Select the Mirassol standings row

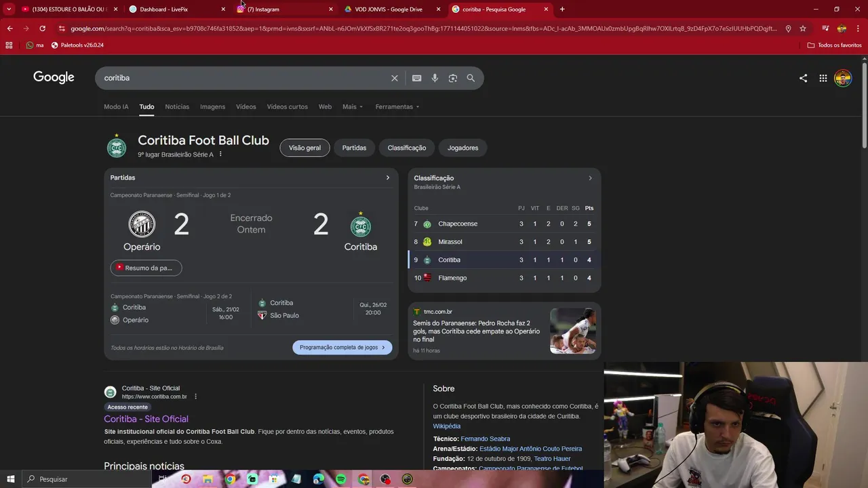[x=504, y=242]
